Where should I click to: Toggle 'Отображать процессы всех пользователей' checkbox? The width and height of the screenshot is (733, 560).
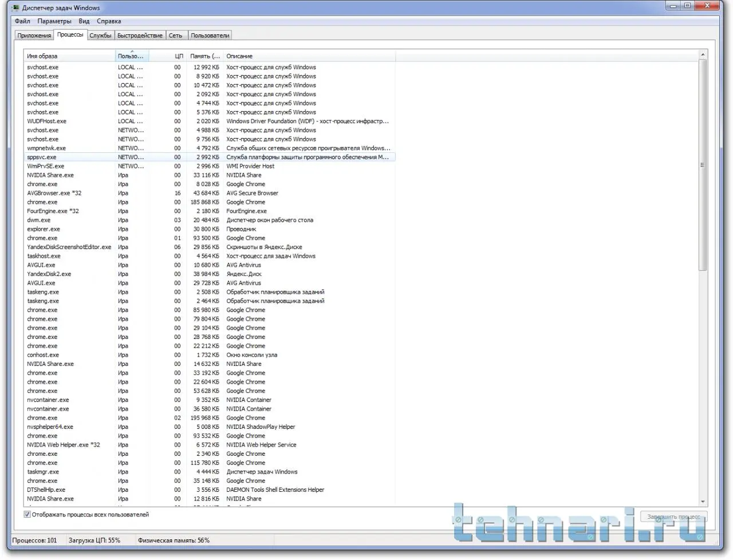point(27,515)
